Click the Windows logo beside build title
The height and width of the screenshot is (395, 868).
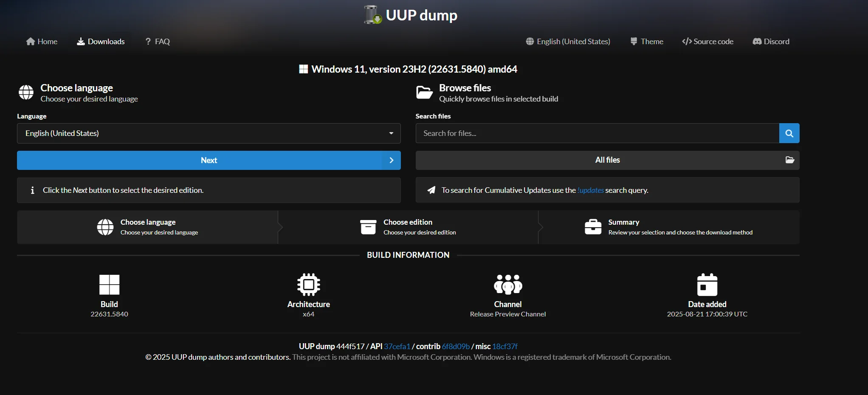[303, 69]
